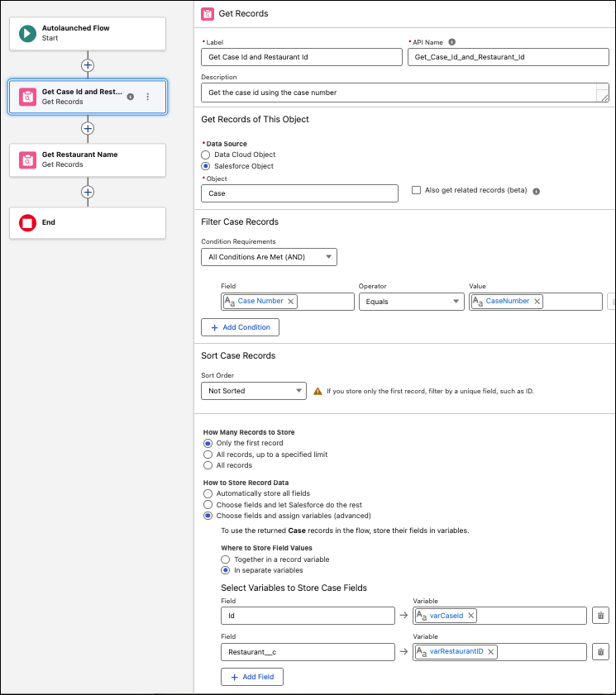Enable the Also get related records beta checkbox
The image size is (616, 695).
(416, 189)
